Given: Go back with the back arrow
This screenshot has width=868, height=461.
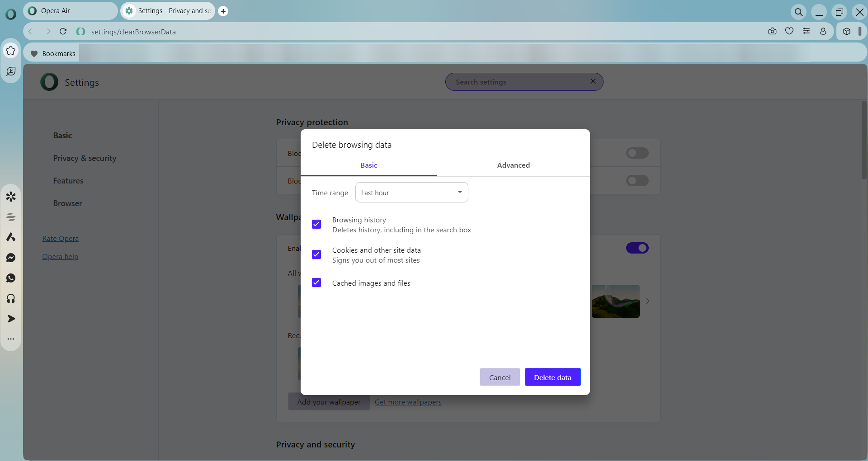Looking at the screenshot, I should (x=30, y=32).
